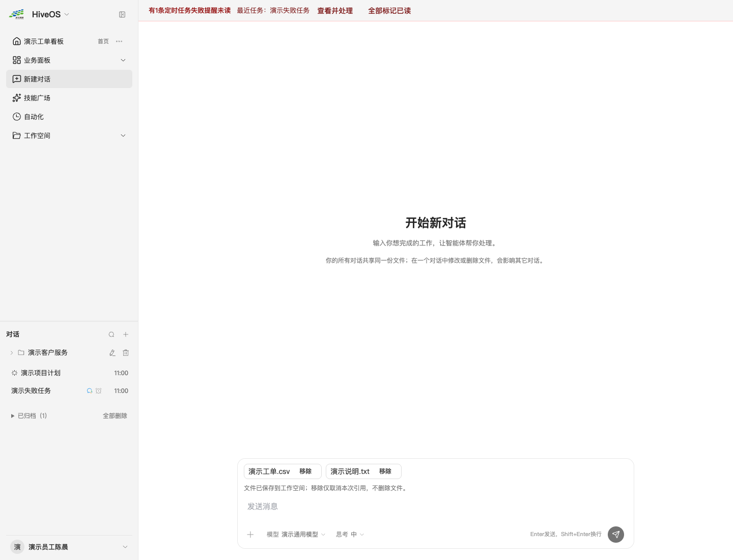Remove the 演示说明.txt attachment

coord(385,471)
